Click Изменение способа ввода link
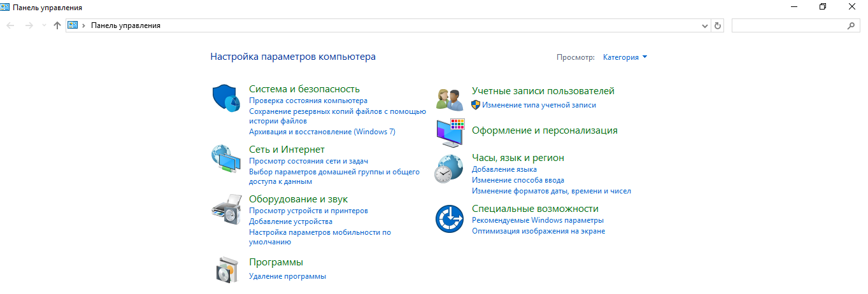The width and height of the screenshot is (868, 294). click(518, 180)
